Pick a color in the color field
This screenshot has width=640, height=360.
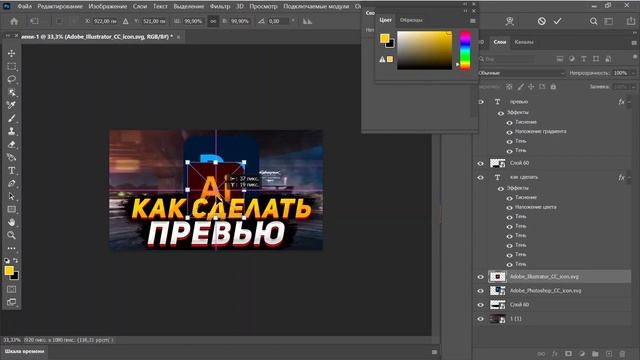point(424,50)
